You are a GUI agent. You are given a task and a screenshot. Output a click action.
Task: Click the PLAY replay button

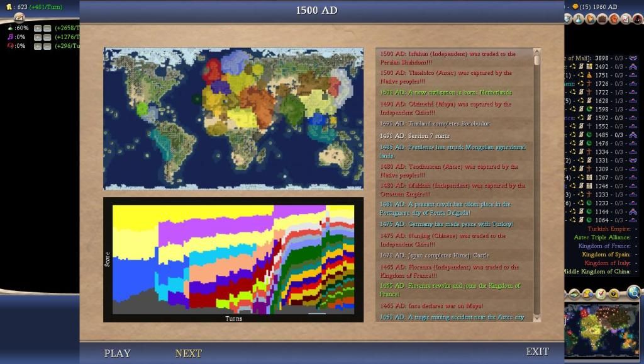tap(117, 353)
